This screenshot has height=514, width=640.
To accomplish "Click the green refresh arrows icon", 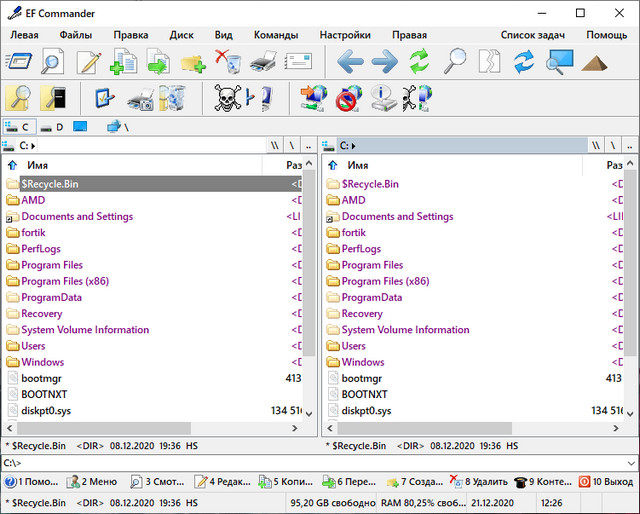I will click(x=419, y=62).
